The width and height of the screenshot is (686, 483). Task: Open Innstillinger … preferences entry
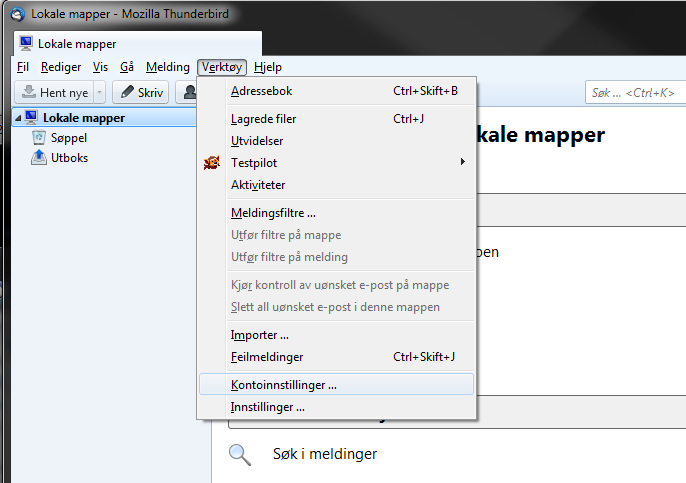click(x=336, y=407)
